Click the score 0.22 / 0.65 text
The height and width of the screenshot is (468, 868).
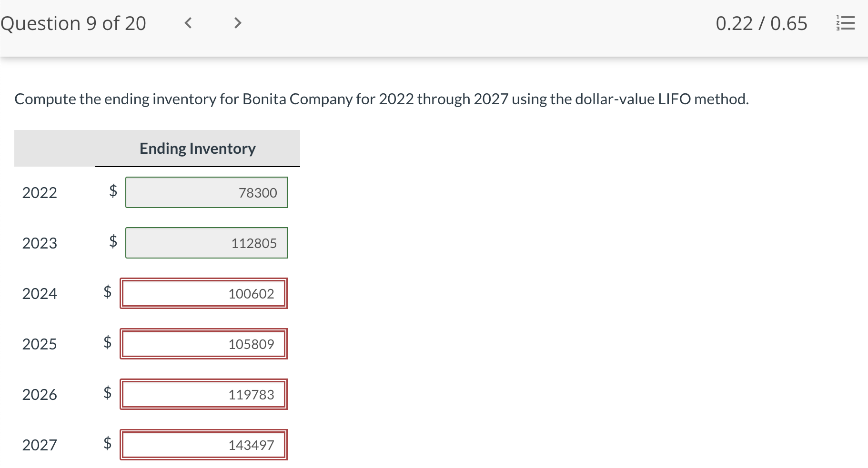click(x=761, y=23)
